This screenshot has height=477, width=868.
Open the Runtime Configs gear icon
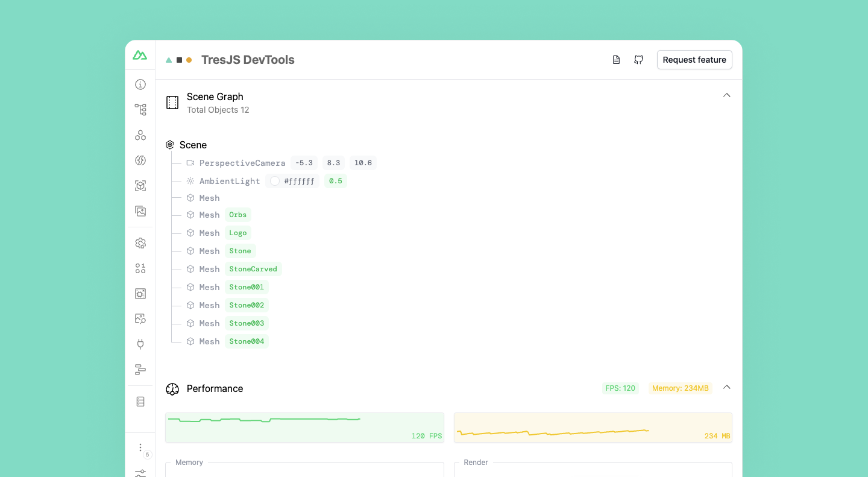[140, 243]
